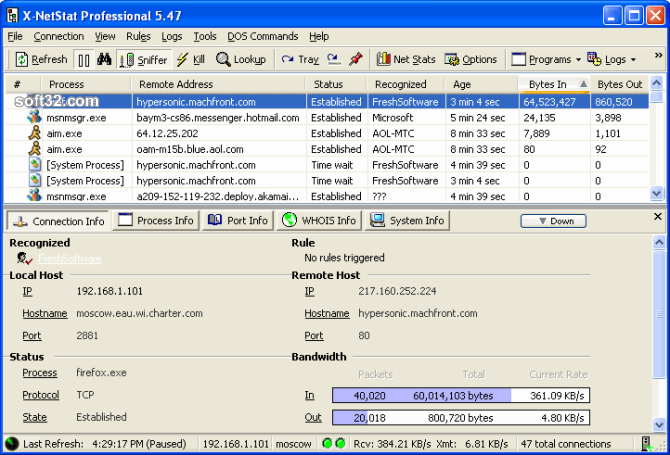
Task: Click the Local Host IP label link
Action: [27, 291]
